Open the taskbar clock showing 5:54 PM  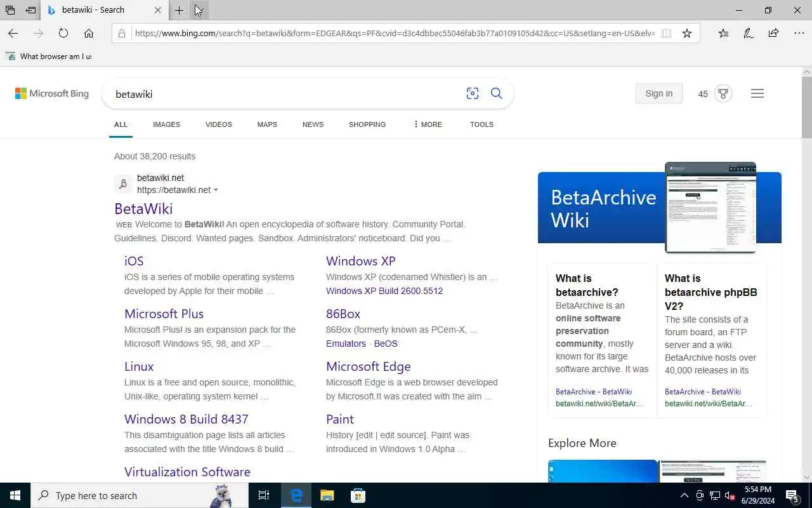[x=757, y=495]
